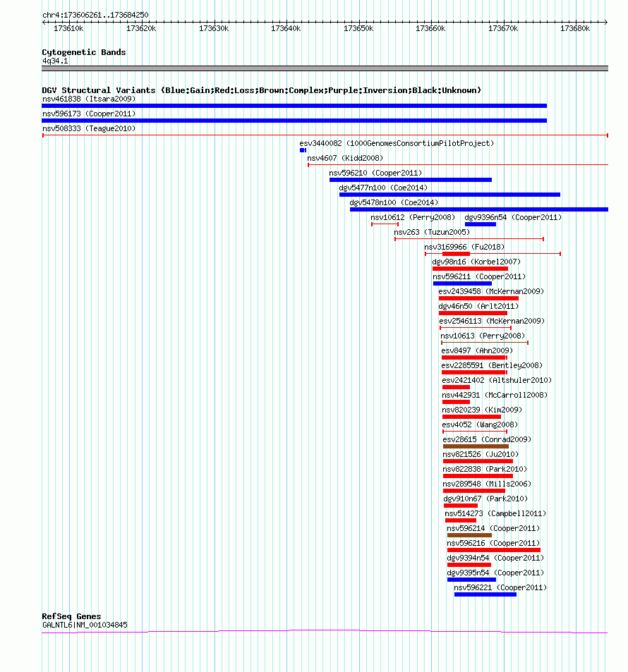Select esv4052 (Wang2008) variant
The image size is (628, 672).
[x=481, y=424]
